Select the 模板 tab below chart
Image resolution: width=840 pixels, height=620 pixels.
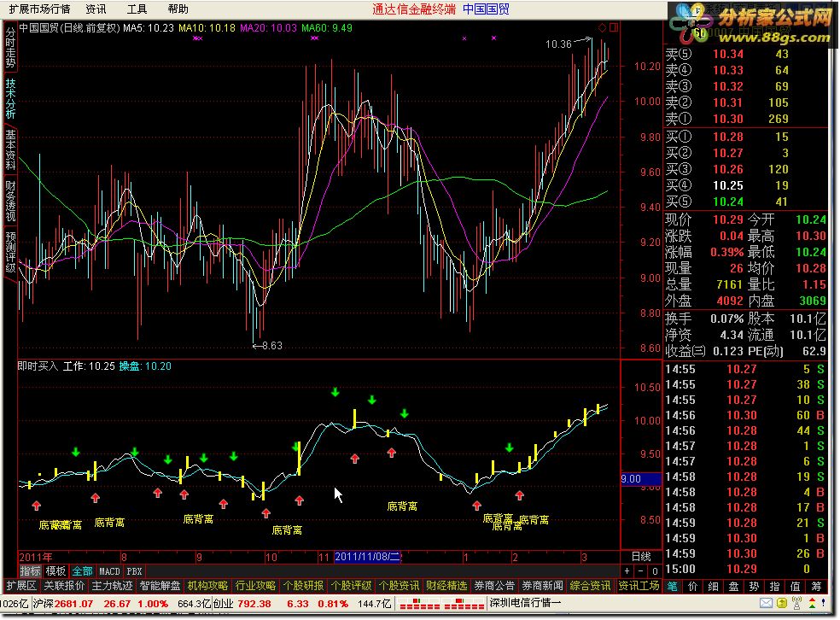pos(55,571)
